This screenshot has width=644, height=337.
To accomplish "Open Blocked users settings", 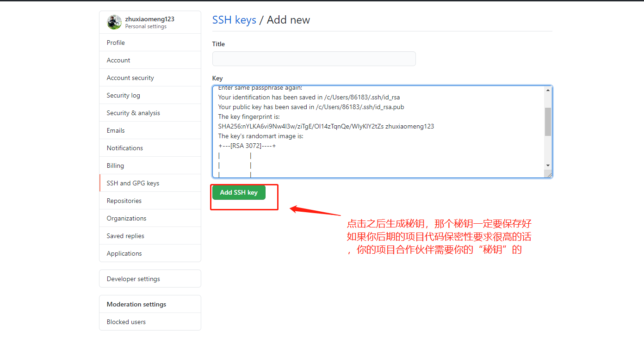I will point(150,322).
